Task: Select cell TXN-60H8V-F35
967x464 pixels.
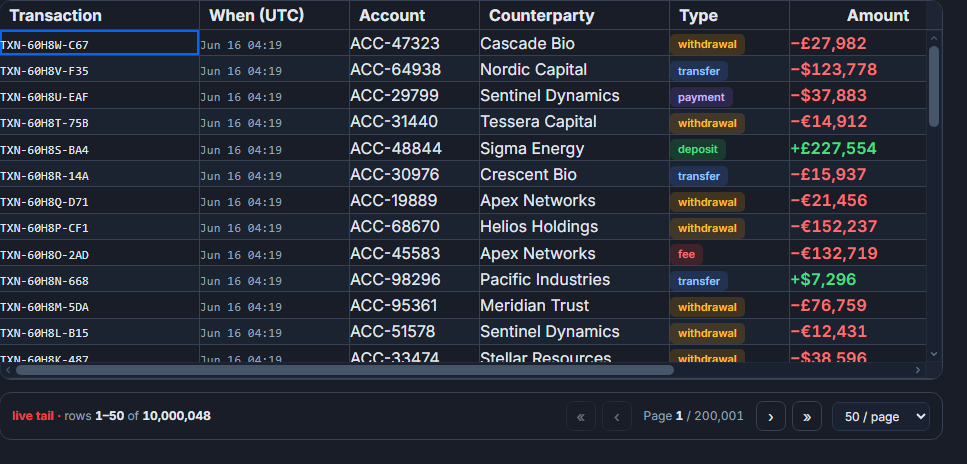Action: [99, 70]
